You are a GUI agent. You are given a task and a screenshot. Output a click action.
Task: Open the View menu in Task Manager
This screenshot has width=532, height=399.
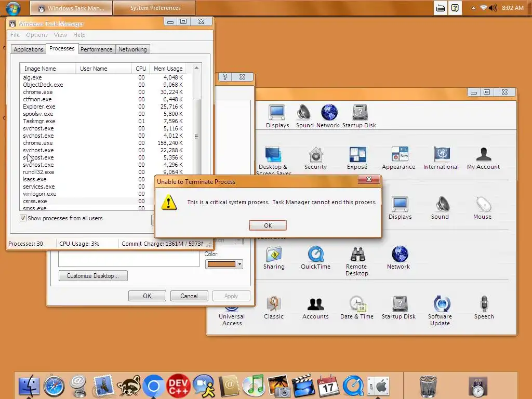(x=60, y=35)
